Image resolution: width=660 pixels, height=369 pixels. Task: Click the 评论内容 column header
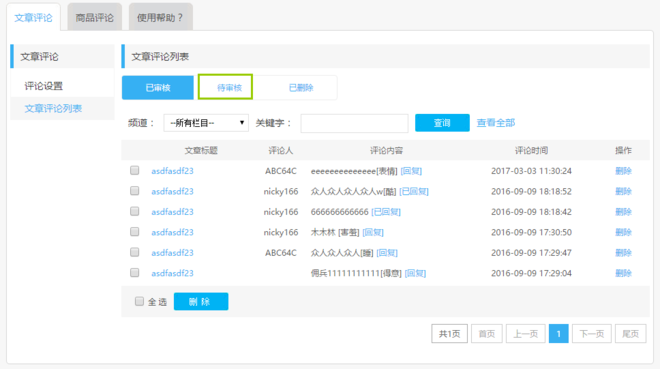386,150
